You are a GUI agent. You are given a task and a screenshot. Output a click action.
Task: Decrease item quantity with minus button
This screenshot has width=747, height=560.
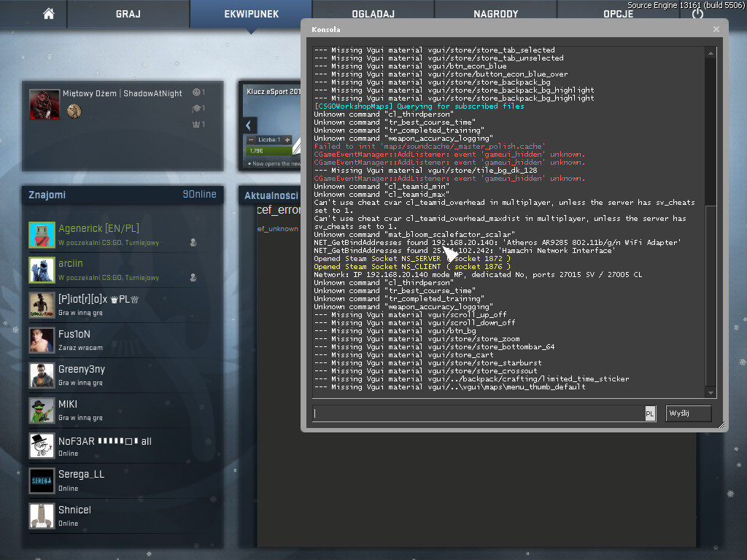[252, 139]
